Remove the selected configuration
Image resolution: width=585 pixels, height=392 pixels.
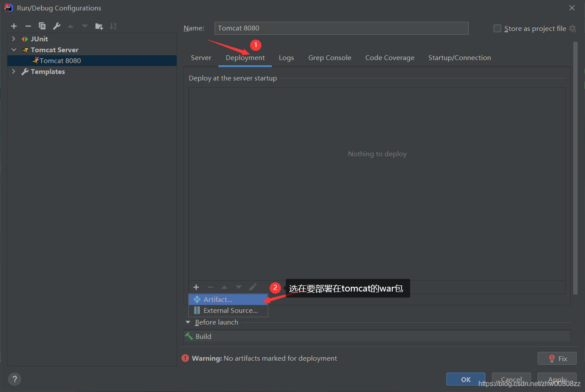pyautogui.click(x=28, y=26)
